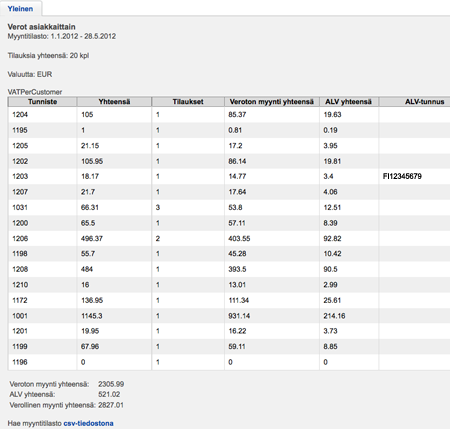Select the row for customer 1204
450x429 pixels.
point(229,115)
